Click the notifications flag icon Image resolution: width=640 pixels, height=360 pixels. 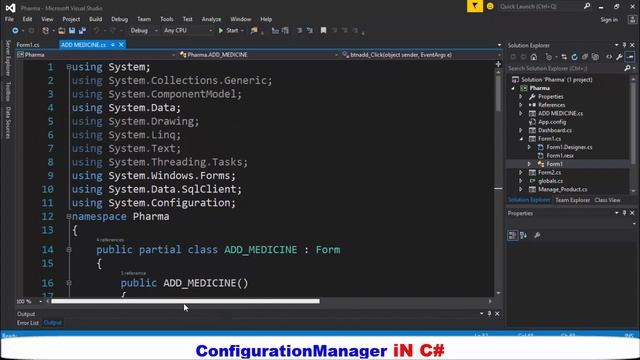click(x=475, y=6)
